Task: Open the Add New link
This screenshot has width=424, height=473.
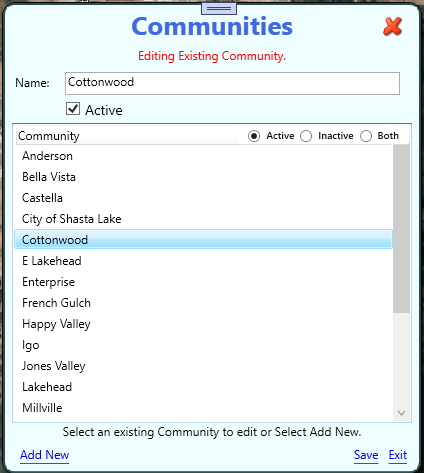Action: [45, 455]
